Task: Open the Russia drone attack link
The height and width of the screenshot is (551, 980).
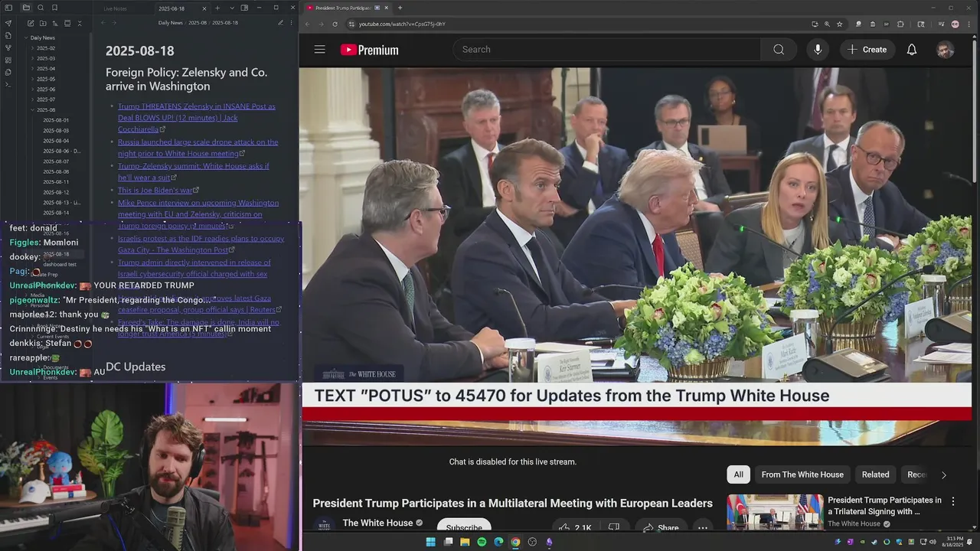Action: point(198,148)
